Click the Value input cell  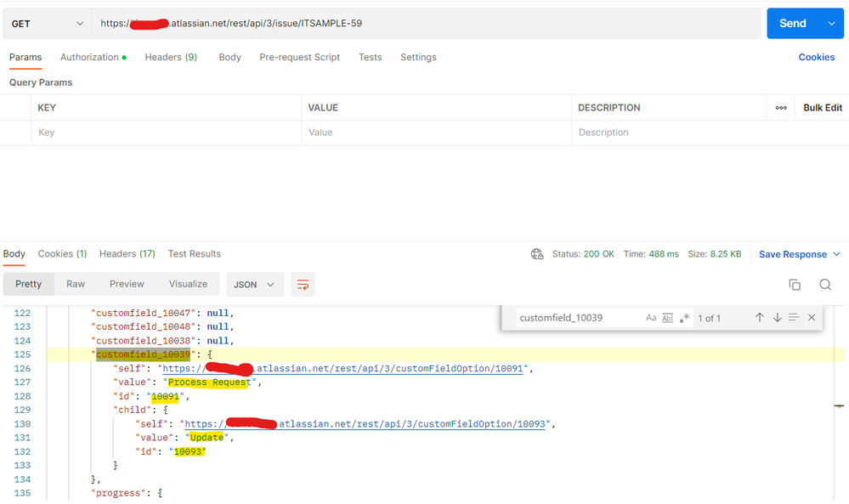coord(437,133)
